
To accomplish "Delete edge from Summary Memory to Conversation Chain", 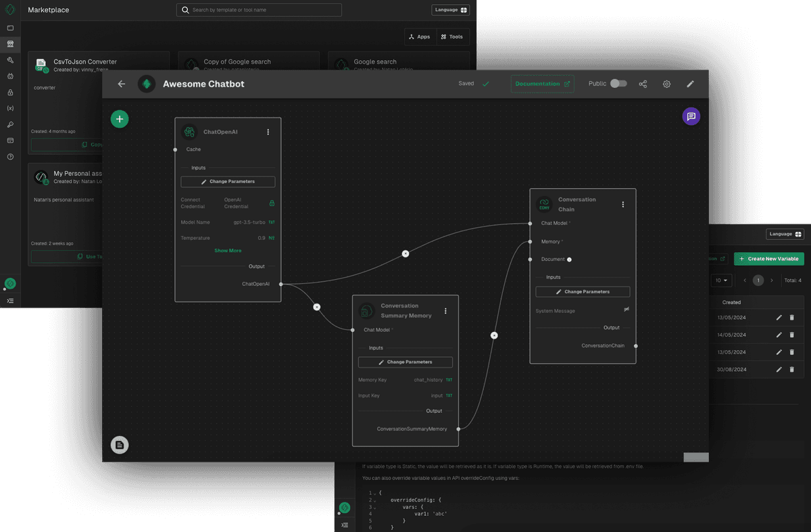I will pyautogui.click(x=494, y=335).
